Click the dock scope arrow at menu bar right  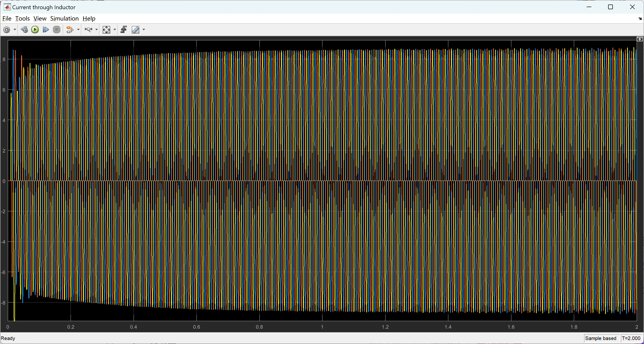click(x=640, y=19)
